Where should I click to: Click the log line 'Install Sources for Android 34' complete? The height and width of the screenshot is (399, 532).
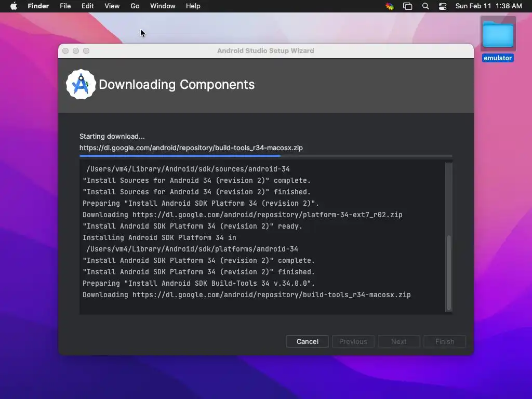[196, 180]
